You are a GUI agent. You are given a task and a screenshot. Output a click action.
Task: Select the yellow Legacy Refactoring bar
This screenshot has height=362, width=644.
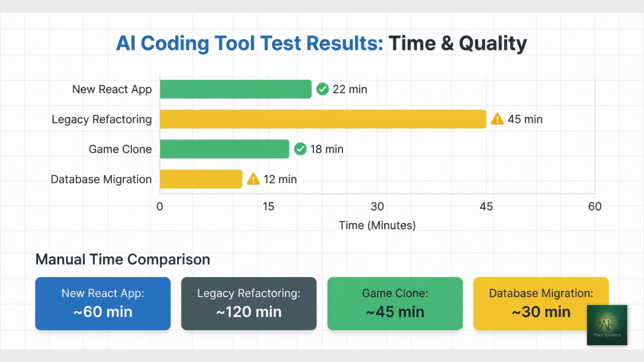click(x=322, y=119)
